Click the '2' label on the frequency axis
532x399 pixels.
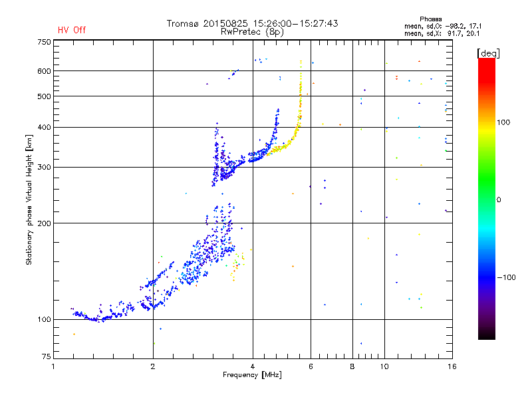[x=153, y=366]
